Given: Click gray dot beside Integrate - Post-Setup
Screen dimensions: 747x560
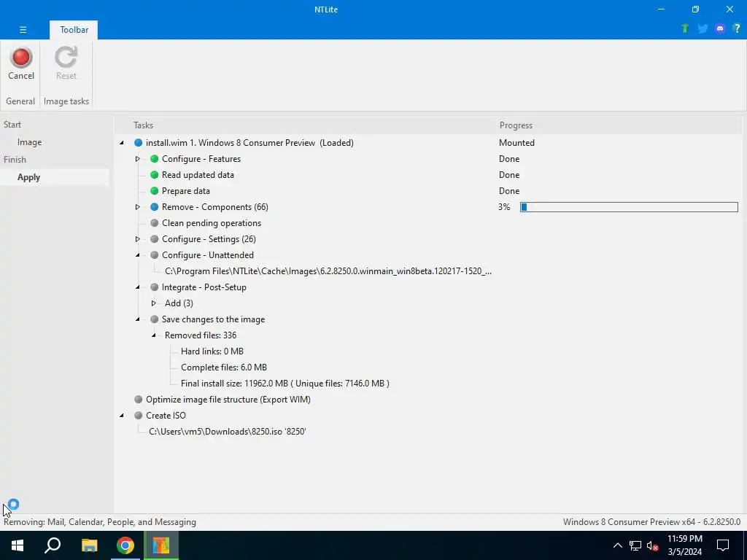Looking at the screenshot, I should pos(154,287).
